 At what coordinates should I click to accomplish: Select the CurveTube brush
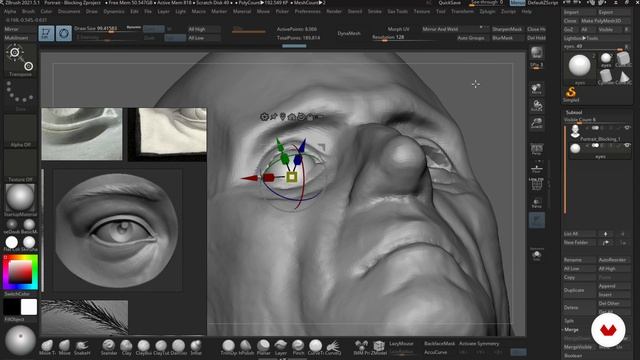click(x=315, y=348)
